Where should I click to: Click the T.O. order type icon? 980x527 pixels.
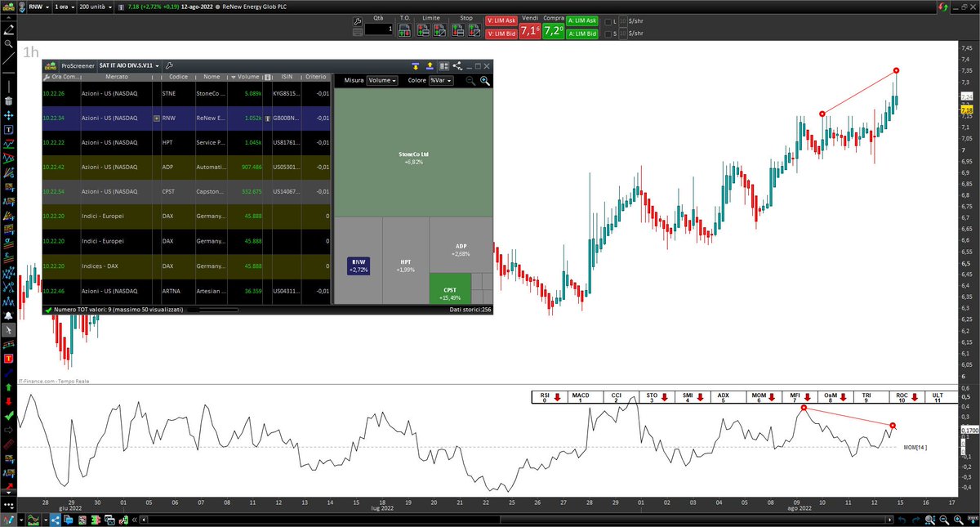click(404, 29)
